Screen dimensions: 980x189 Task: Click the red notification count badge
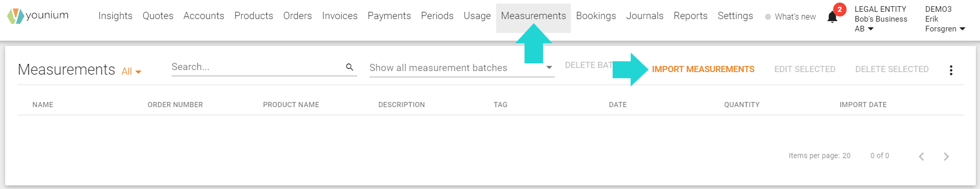coord(839,9)
